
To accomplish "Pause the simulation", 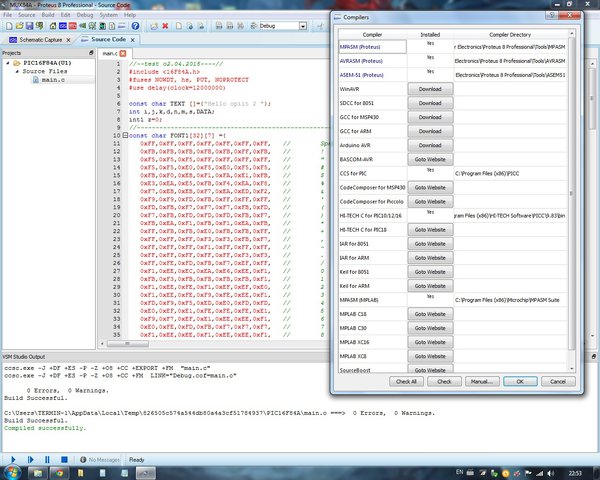I will coord(47,459).
